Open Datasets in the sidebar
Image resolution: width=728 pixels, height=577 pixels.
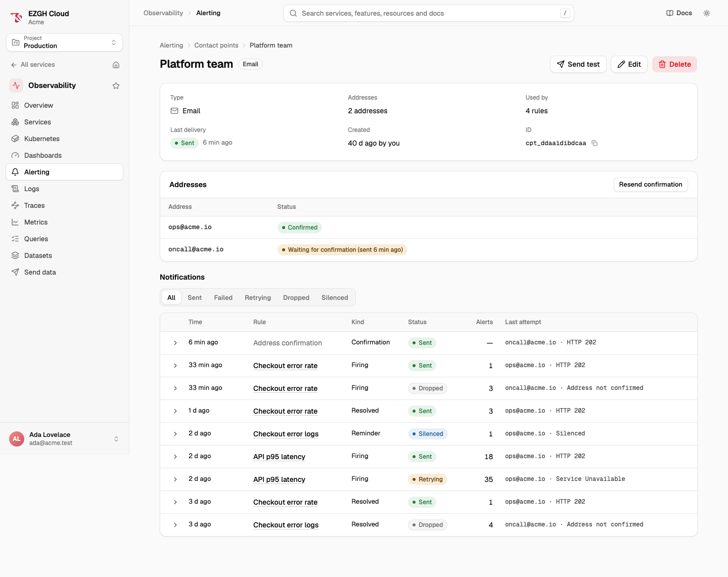64,255
